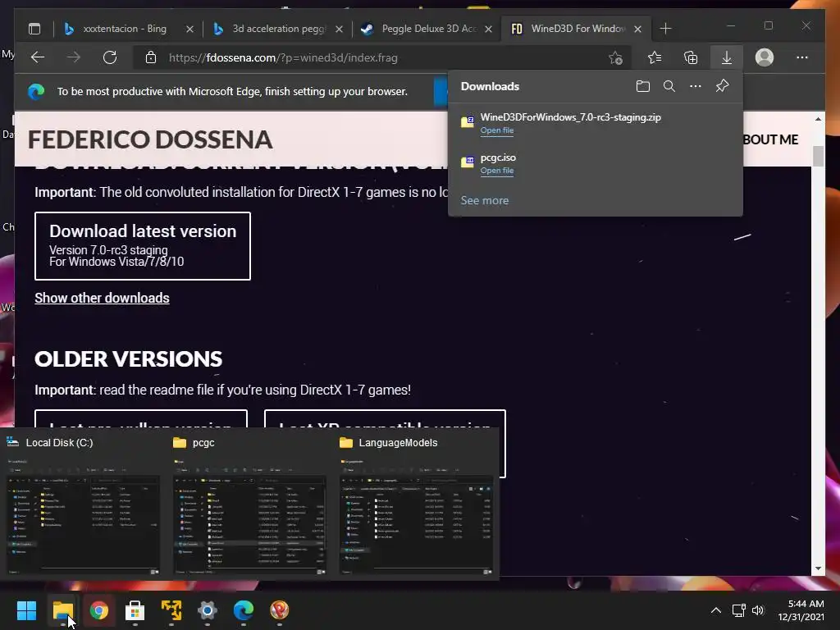Open Edge Settings and more menu

point(802,57)
